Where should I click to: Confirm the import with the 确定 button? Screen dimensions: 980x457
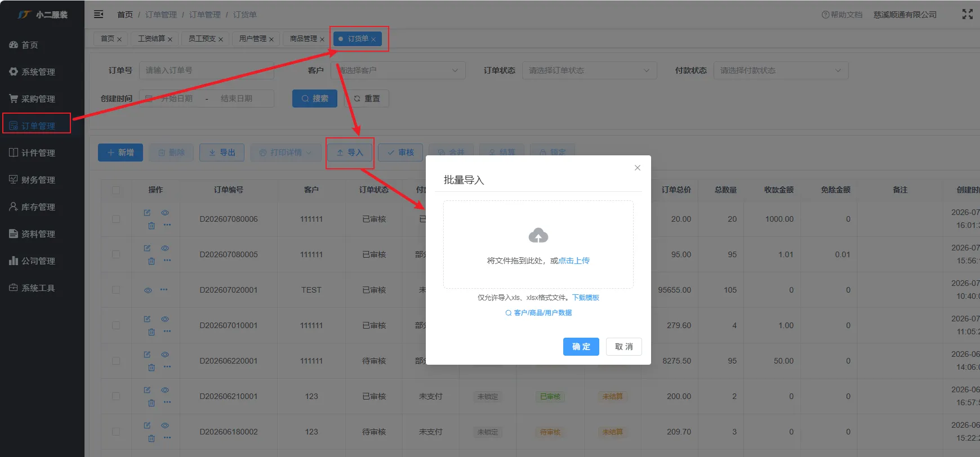click(581, 347)
